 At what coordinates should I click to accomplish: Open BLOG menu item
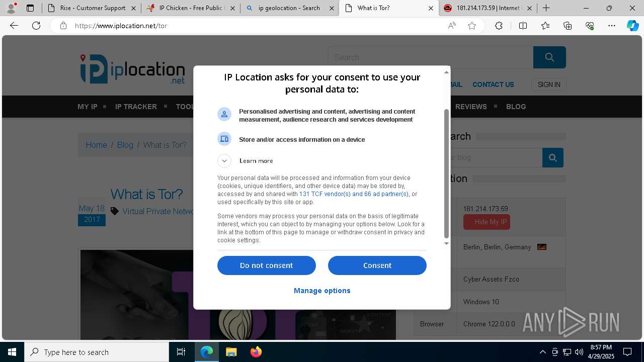(516, 107)
